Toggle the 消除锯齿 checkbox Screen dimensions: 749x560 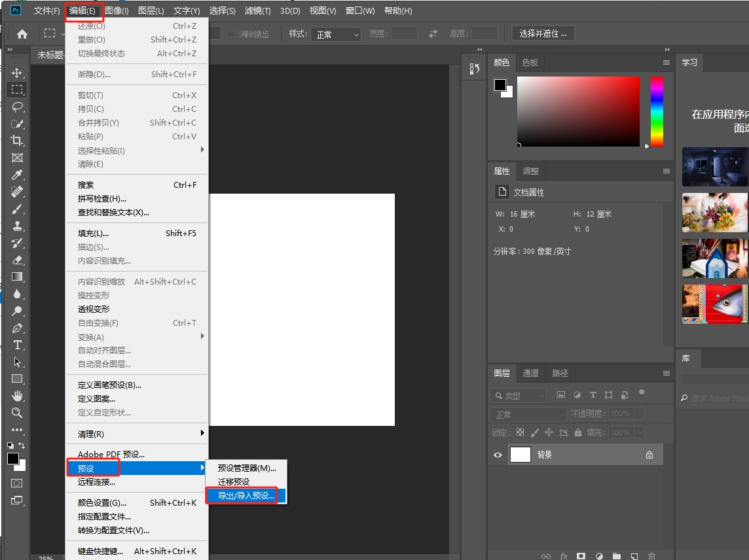(x=231, y=34)
